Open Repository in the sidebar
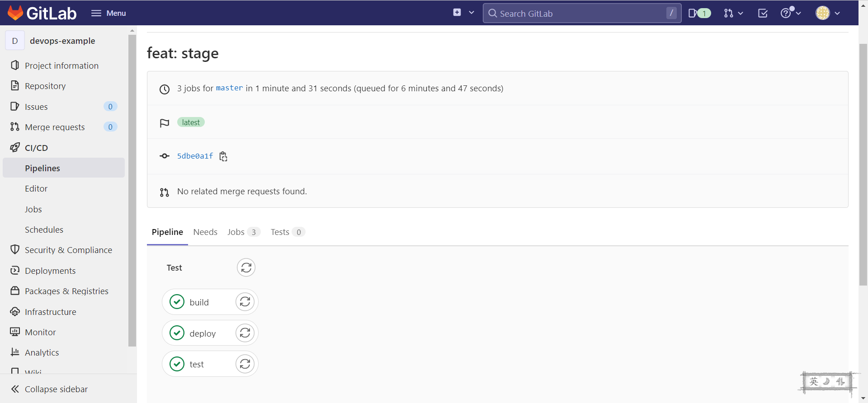 [45, 86]
